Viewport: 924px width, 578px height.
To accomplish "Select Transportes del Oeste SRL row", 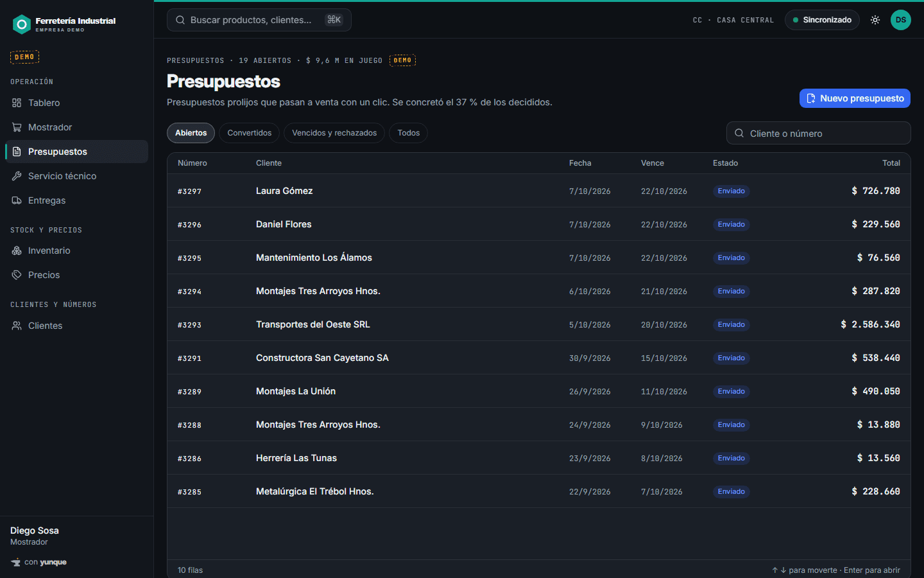I will pyautogui.click(x=539, y=324).
